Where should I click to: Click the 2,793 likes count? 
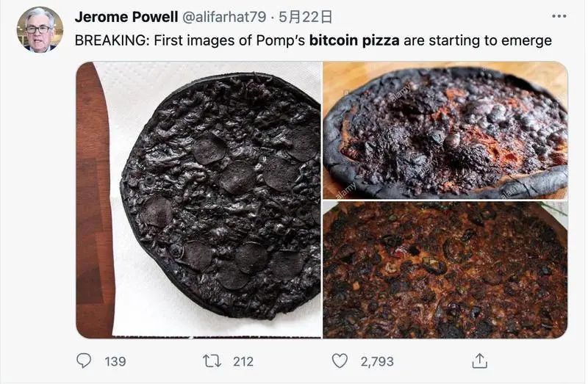pos(377,361)
